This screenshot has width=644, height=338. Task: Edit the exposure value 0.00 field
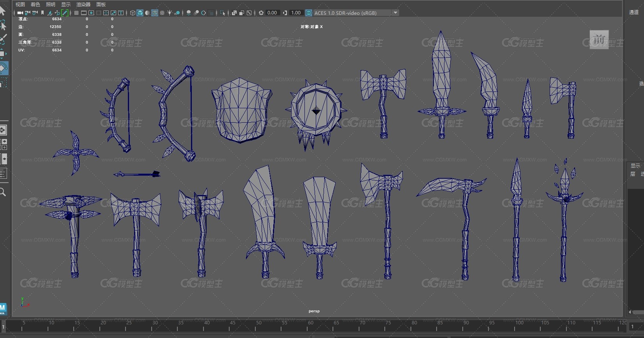272,13
